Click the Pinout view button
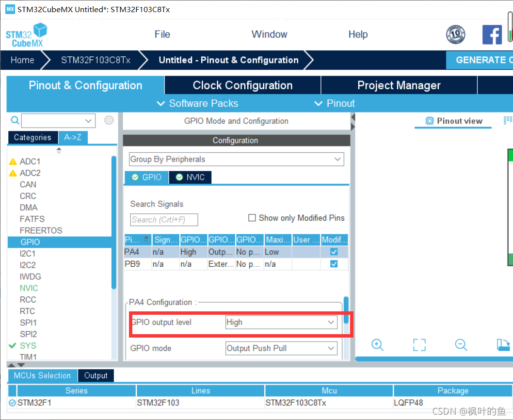The width and height of the screenshot is (513, 420). pos(453,121)
